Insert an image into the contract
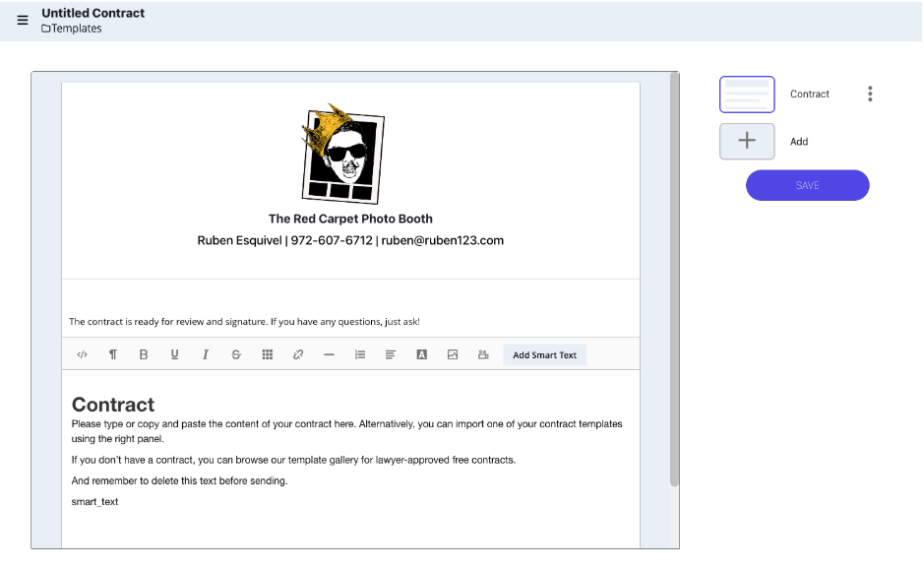 pyautogui.click(x=453, y=354)
